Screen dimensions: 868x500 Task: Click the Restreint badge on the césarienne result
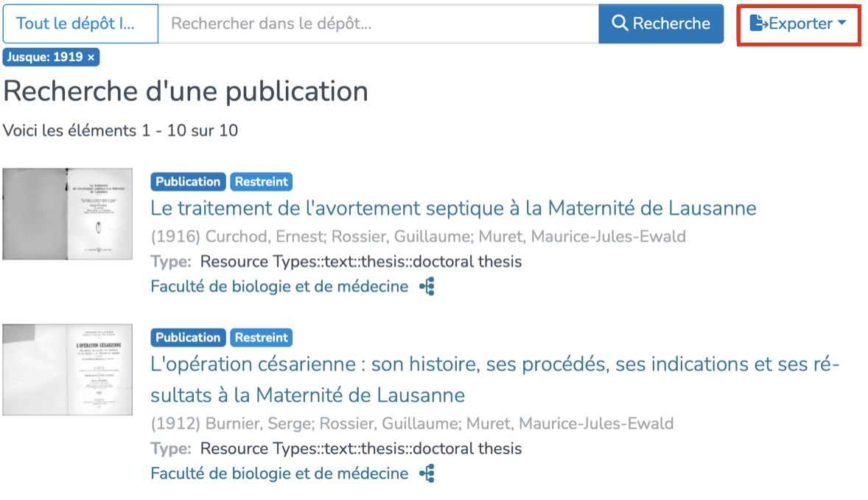[262, 337]
